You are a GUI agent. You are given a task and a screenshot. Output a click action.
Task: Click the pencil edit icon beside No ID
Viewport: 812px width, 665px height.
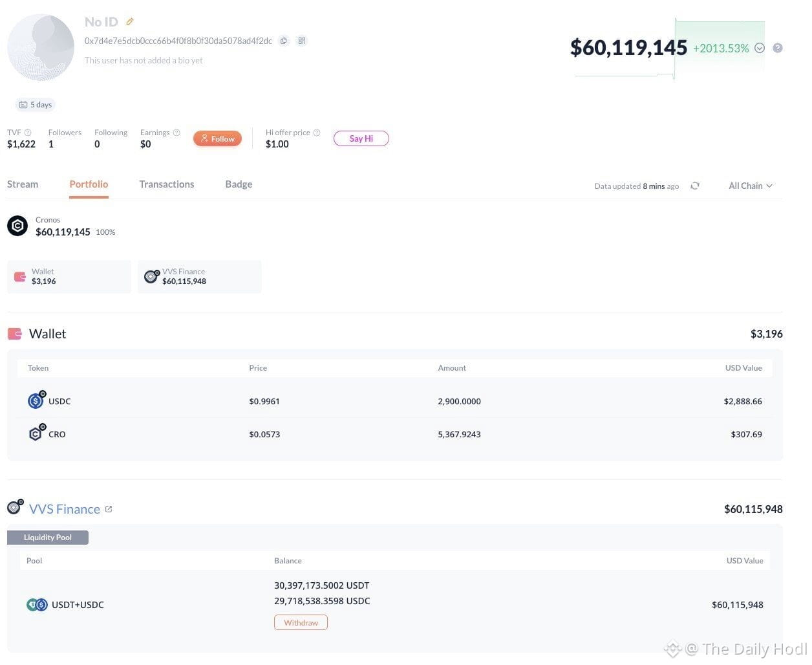click(x=130, y=21)
